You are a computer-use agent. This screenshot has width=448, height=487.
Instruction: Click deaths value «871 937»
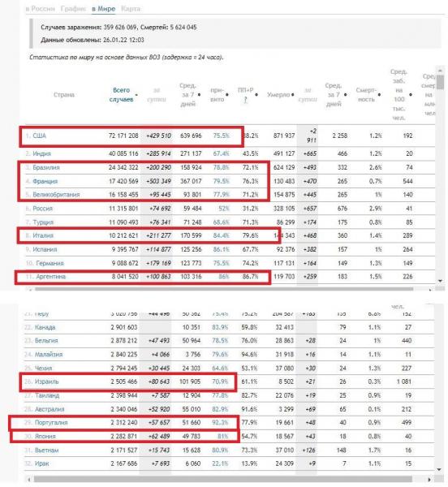(284, 136)
